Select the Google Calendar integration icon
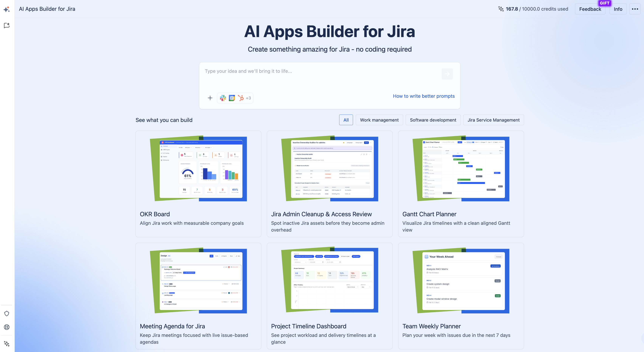Viewport: 644px width, 352px height. coord(232,98)
